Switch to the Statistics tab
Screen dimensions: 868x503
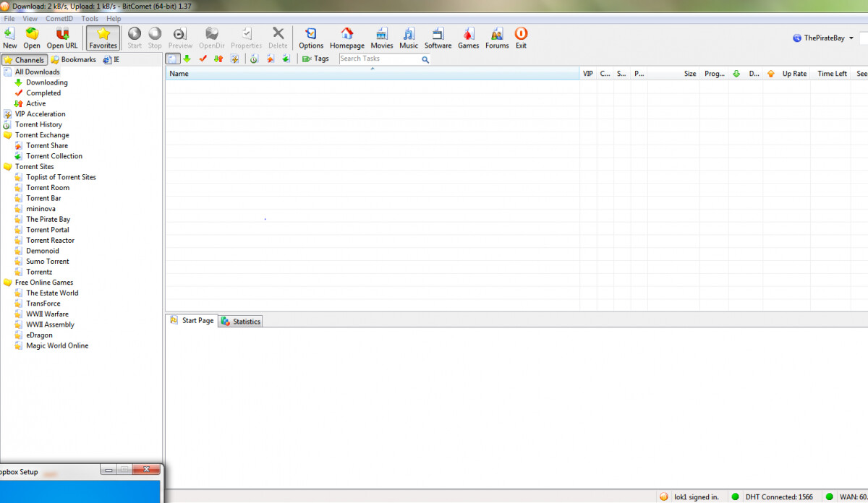pos(242,322)
